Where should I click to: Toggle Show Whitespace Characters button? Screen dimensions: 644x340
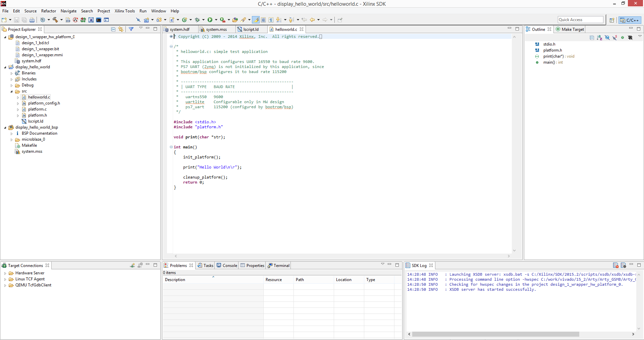271,20
